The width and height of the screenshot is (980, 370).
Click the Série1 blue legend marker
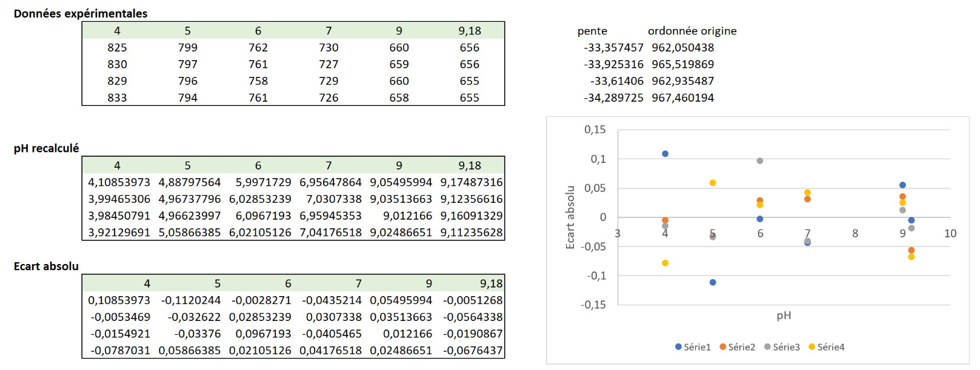click(678, 347)
